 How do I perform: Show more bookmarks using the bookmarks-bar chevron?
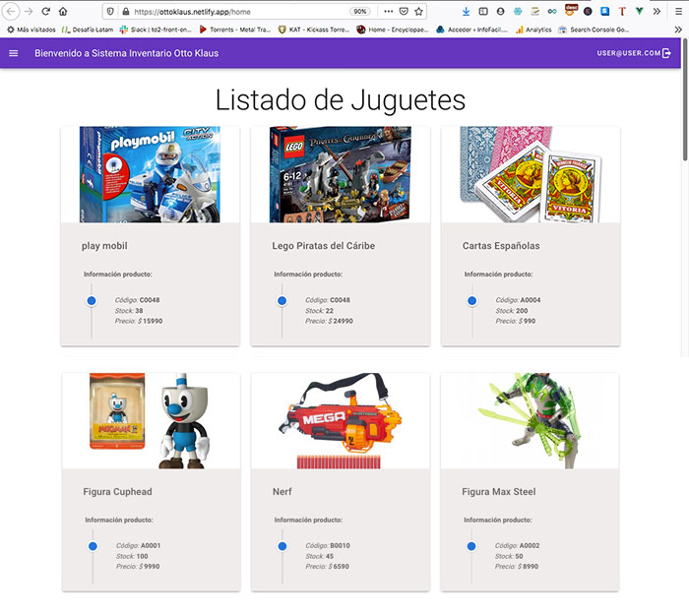coord(678,30)
